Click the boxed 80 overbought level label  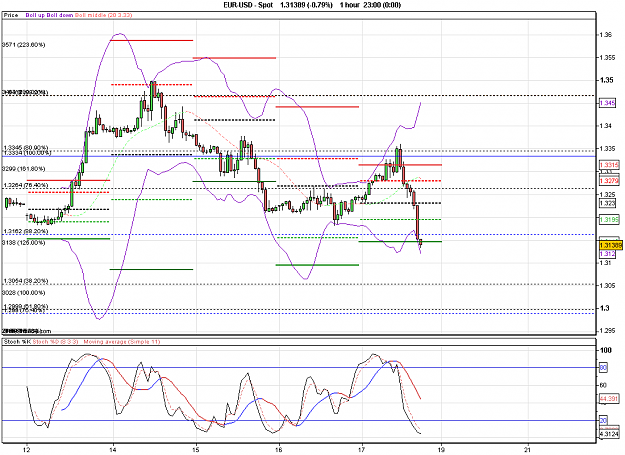(x=603, y=367)
